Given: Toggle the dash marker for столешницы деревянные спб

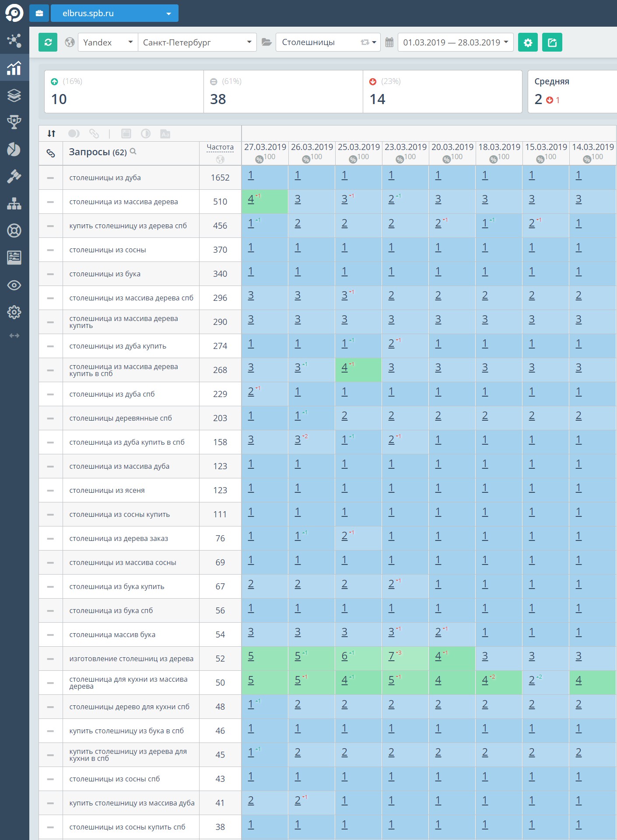Looking at the screenshot, I should (x=51, y=418).
